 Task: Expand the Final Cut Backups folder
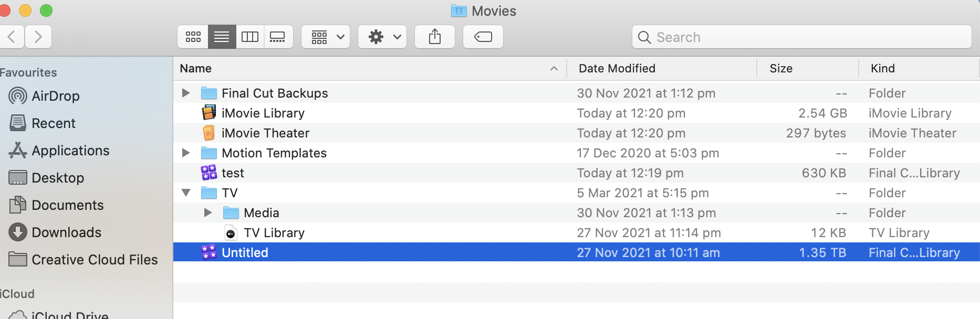point(186,93)
